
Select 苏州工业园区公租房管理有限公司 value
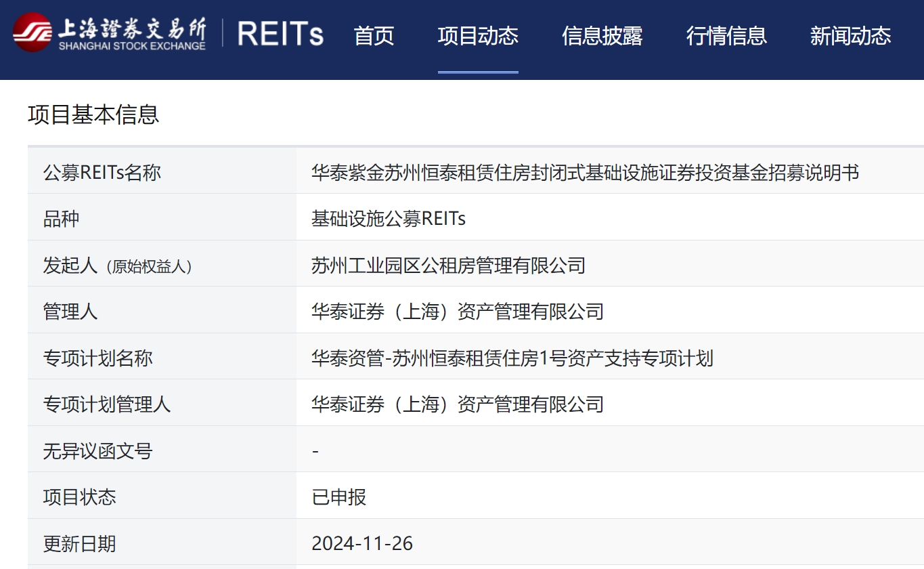[448, 266]
